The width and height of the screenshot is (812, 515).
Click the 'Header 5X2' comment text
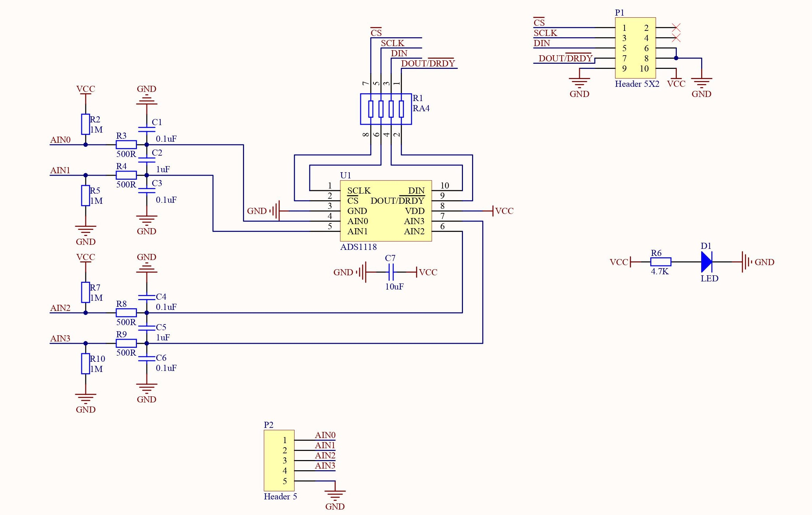pos(637,84)
